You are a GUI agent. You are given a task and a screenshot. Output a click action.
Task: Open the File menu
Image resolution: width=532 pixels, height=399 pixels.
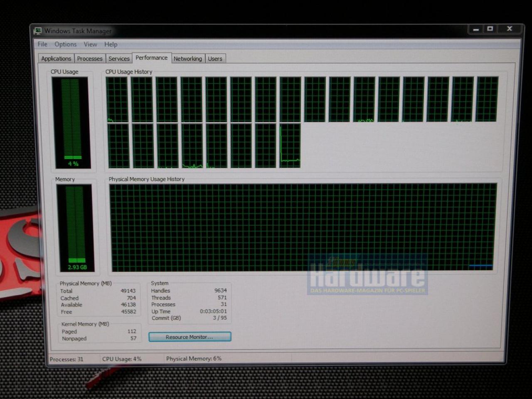42,44
